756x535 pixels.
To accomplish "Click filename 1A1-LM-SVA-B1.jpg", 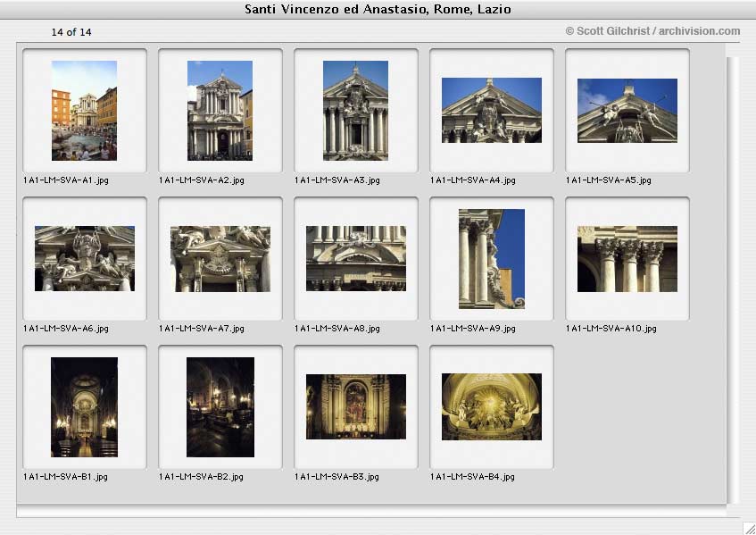I will click(x=65, y=477).
